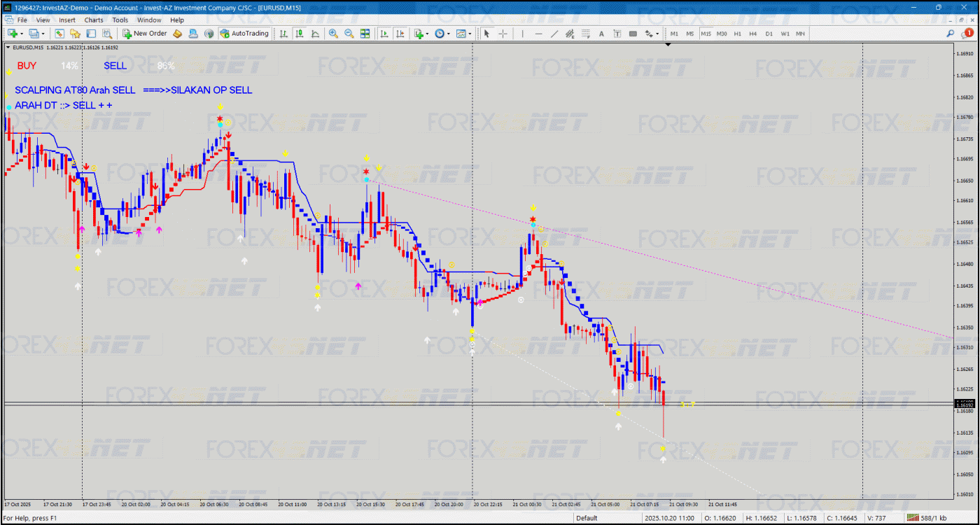Tile chart windows with grid icon
The image size is (980, 525).
tap(365, 34)
